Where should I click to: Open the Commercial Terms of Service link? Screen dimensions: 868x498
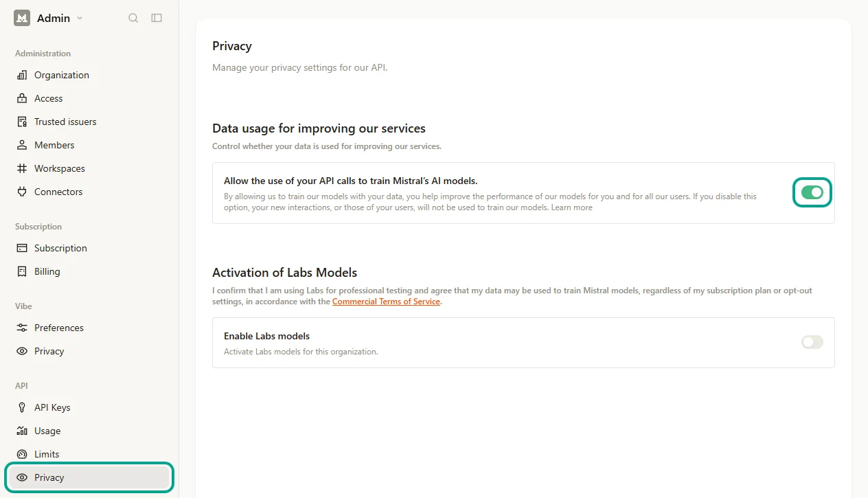coord(386,302)
